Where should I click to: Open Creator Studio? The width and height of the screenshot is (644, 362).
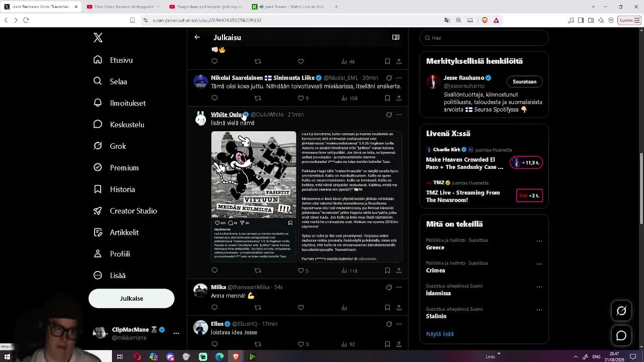pyautogui.click(x=126, y=211)
